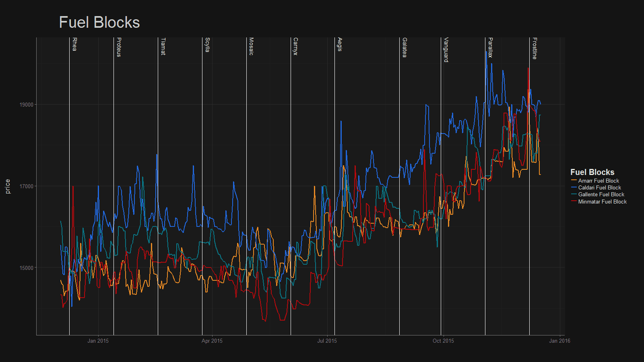Open the Fuel Blocks legend heading
The image size is (644, 362).
[x=592, y=172]
